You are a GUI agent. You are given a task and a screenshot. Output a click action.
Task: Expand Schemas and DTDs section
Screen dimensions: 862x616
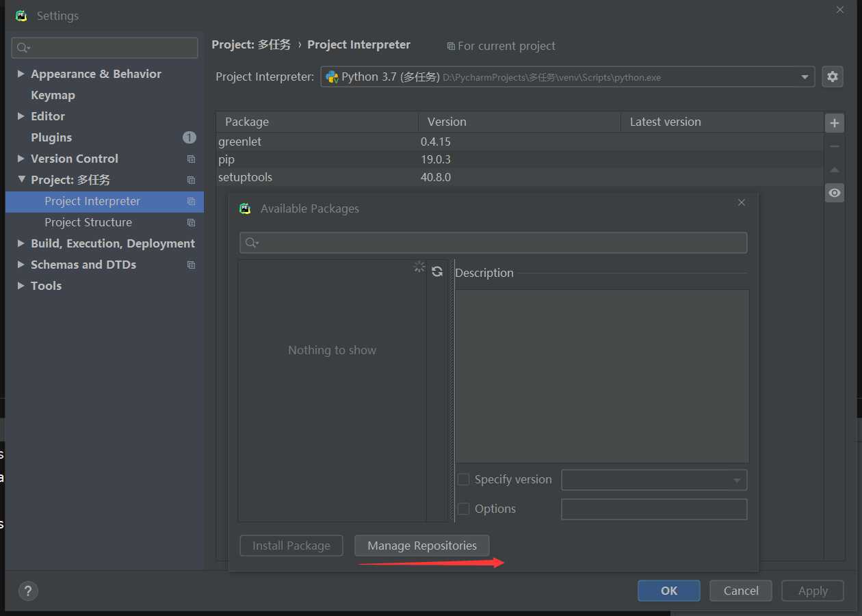[21, 265]
